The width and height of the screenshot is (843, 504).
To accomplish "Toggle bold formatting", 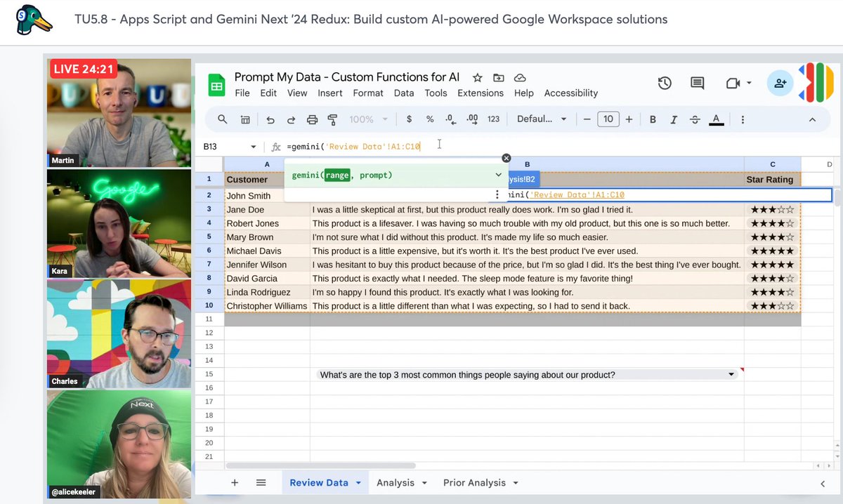I will click(x=653, y=119).
